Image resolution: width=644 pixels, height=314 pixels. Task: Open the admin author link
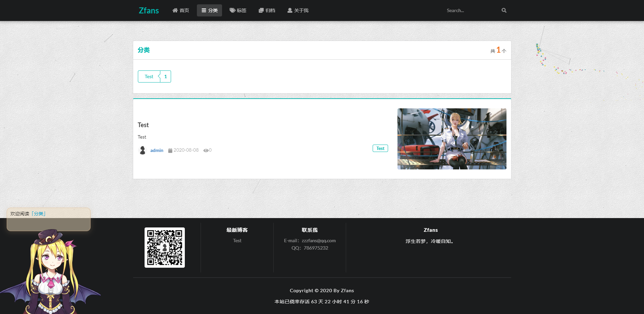pyautogui.click(x=157, y=150)
